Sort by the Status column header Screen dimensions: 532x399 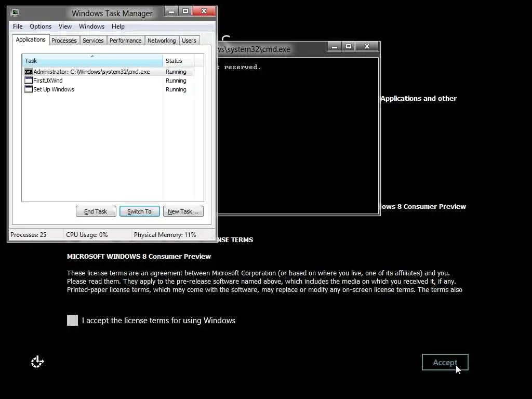pos(179,61)
